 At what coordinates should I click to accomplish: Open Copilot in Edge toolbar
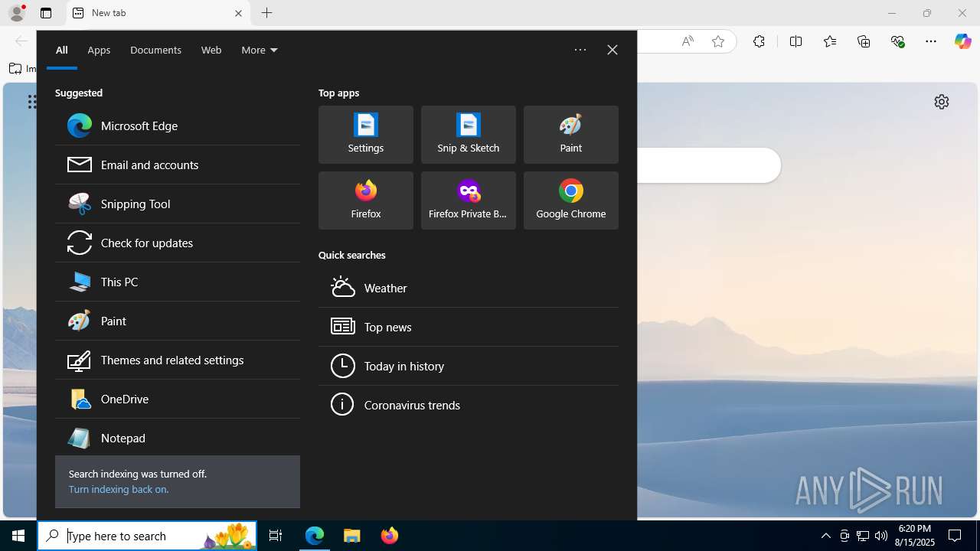coord(962,41)
